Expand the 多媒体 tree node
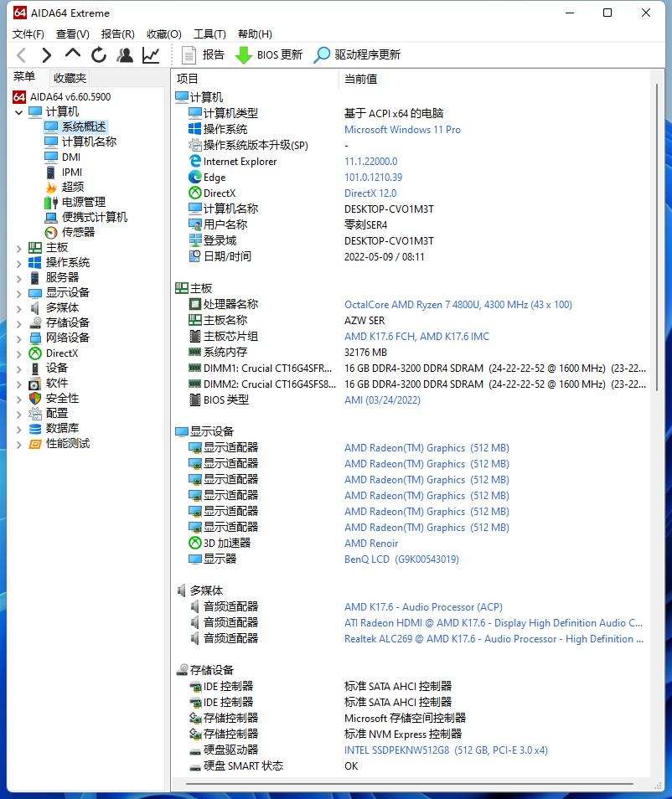The height and width of the screenshot is (799, 672). [x=19, y=309]
